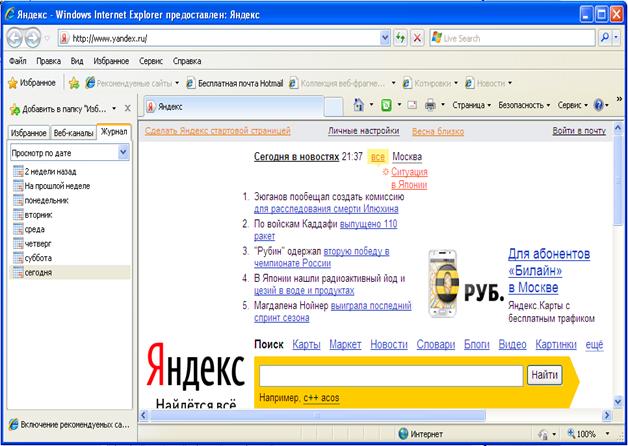Open the address bar history dropdown

coord(385,38)
